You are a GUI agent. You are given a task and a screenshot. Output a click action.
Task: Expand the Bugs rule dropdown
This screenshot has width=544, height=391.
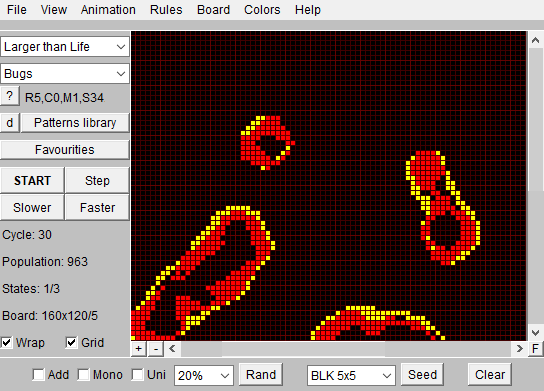click(x=65, y=74)
